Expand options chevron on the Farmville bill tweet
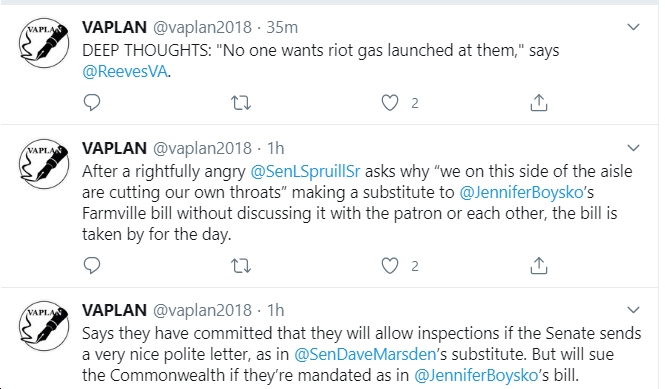 coord(633,148)
